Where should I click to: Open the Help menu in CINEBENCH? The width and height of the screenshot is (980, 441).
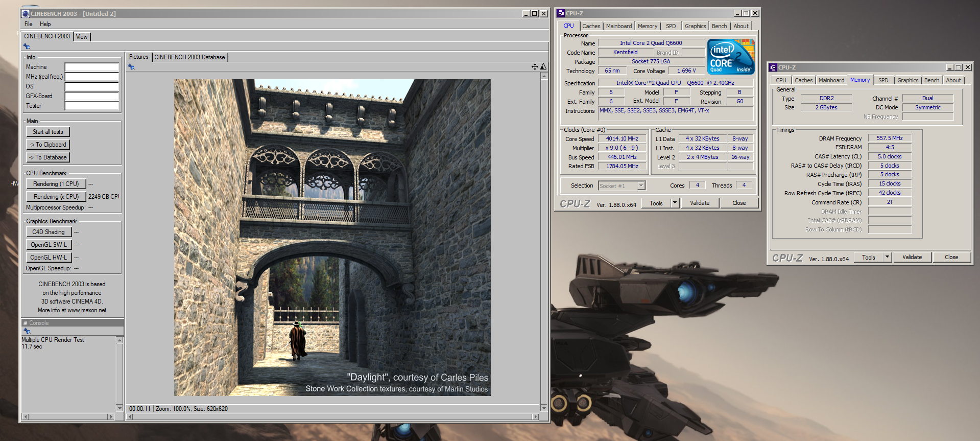[x=45, y=24]
